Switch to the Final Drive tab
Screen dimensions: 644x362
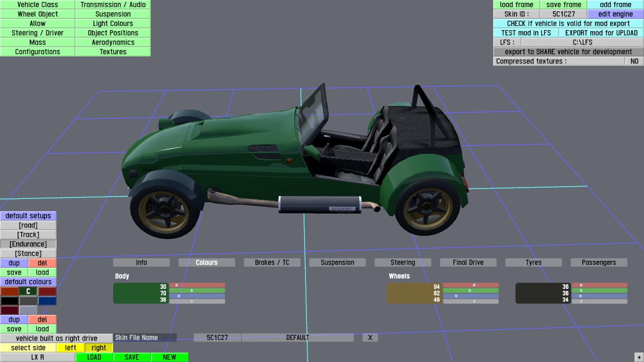(x=468, y=263)
